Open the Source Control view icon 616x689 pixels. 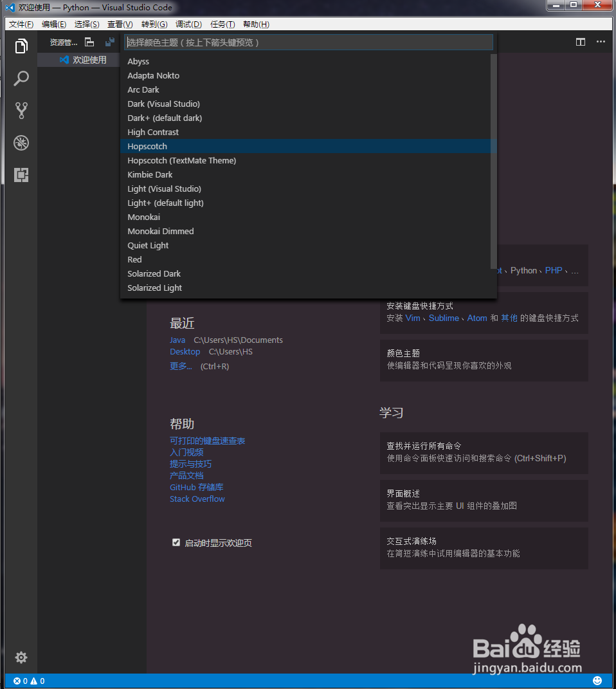point(21,111)
